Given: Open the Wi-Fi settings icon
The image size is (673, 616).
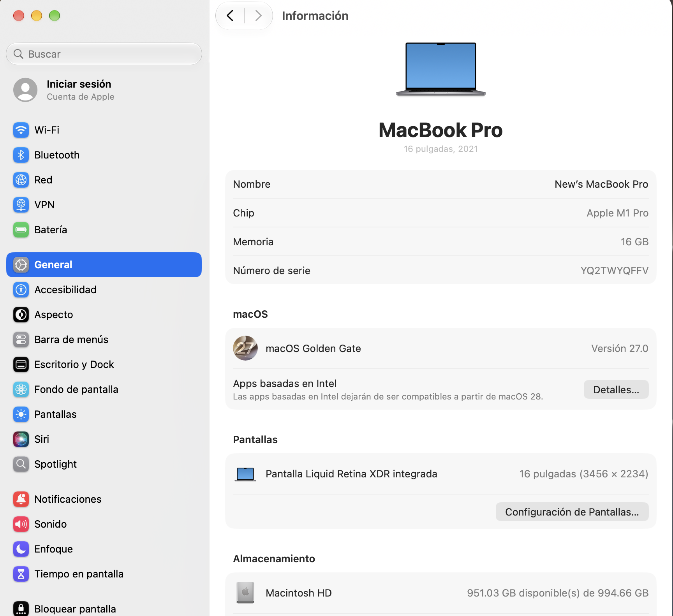Looking at the screenshot, I should click(21, 130).
